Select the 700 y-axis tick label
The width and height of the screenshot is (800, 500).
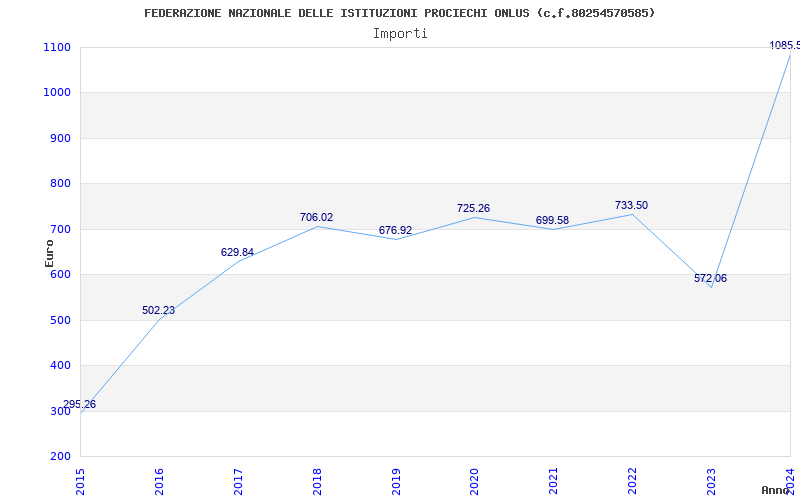[60, 229]
